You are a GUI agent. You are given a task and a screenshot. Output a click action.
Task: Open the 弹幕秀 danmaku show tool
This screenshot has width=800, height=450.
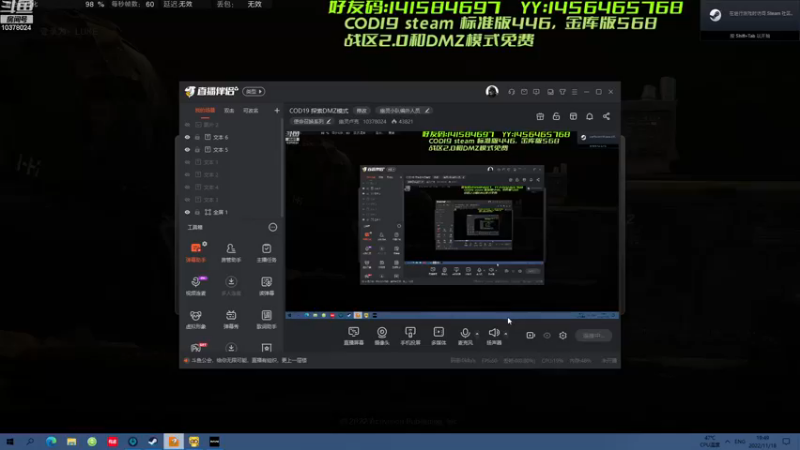pyautogui.click(x=231, y=319)
